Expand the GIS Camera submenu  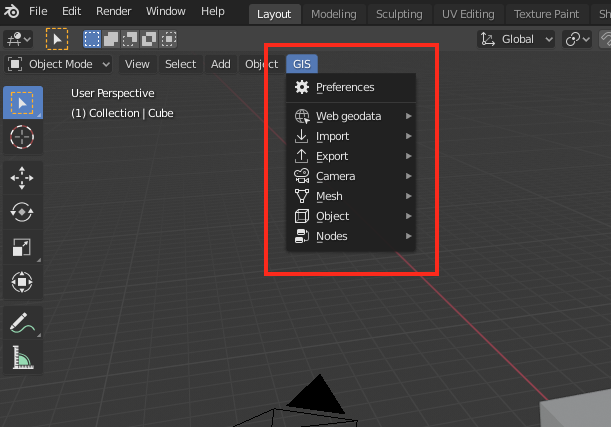pos(351,176)
